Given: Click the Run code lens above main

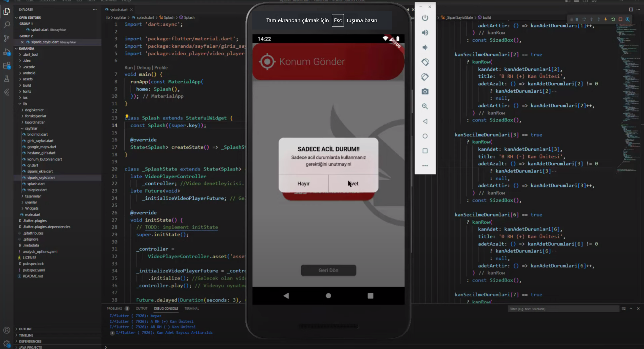Looking at the screenshot, I should (x=129, y=67).
